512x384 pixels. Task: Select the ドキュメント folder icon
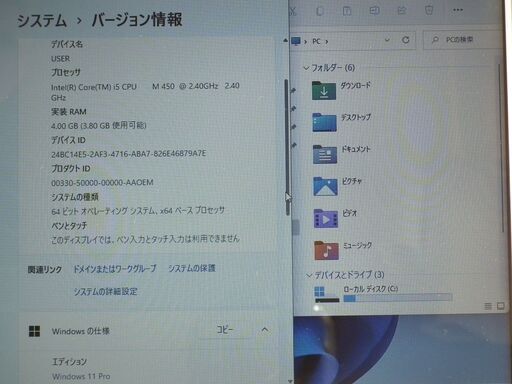tap(325, 154)
